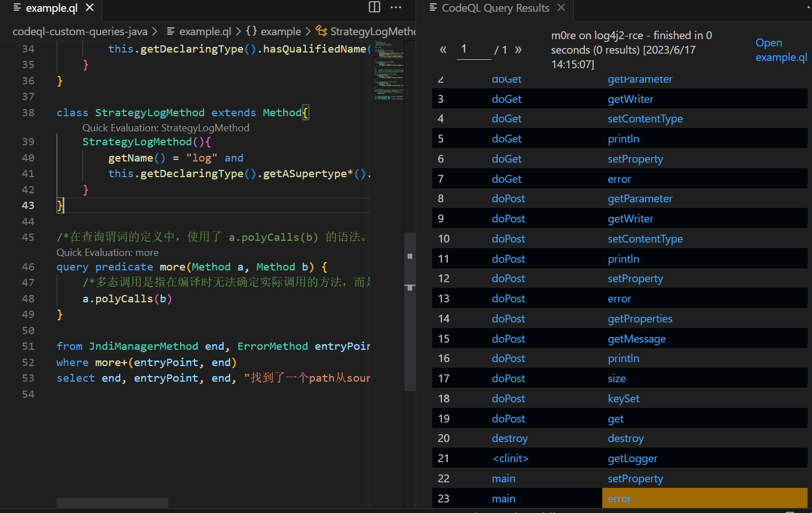
Task: Click the highlighted error cell in row 23
Action: click(619, 498)
